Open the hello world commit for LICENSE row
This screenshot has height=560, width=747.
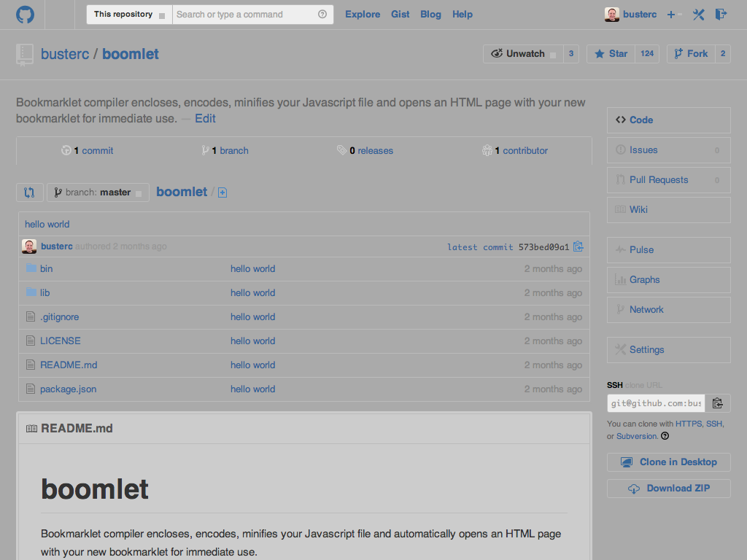253,341
